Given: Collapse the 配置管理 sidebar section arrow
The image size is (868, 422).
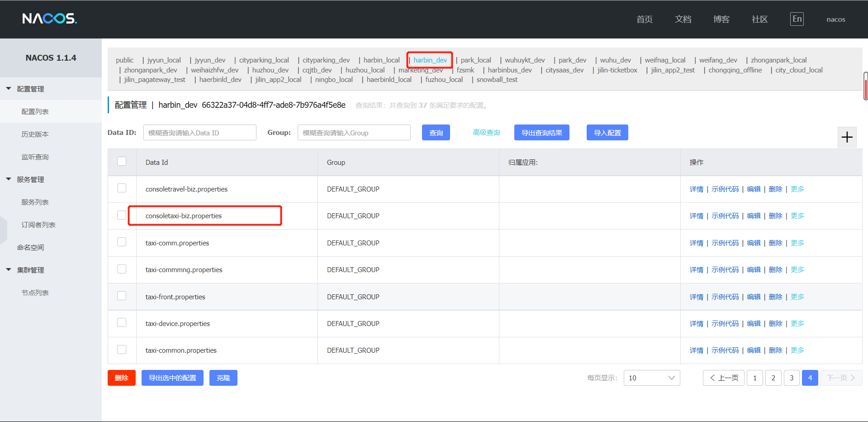Looking at the screenshot, I should (9, 89).
